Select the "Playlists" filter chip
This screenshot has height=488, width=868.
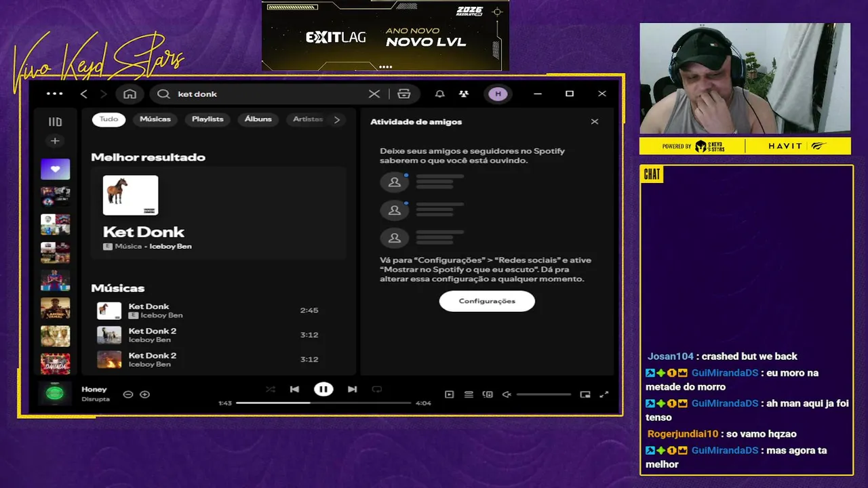point(208,119)
